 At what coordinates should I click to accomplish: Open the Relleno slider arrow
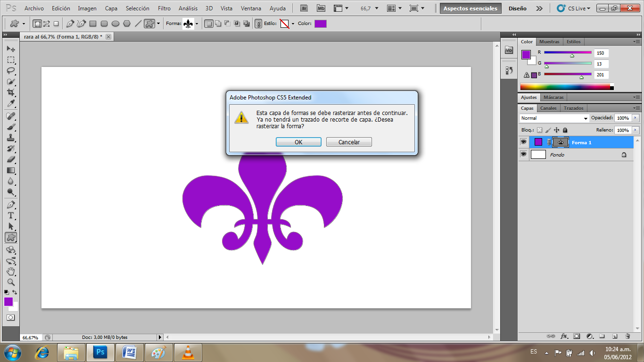[636, 130]
